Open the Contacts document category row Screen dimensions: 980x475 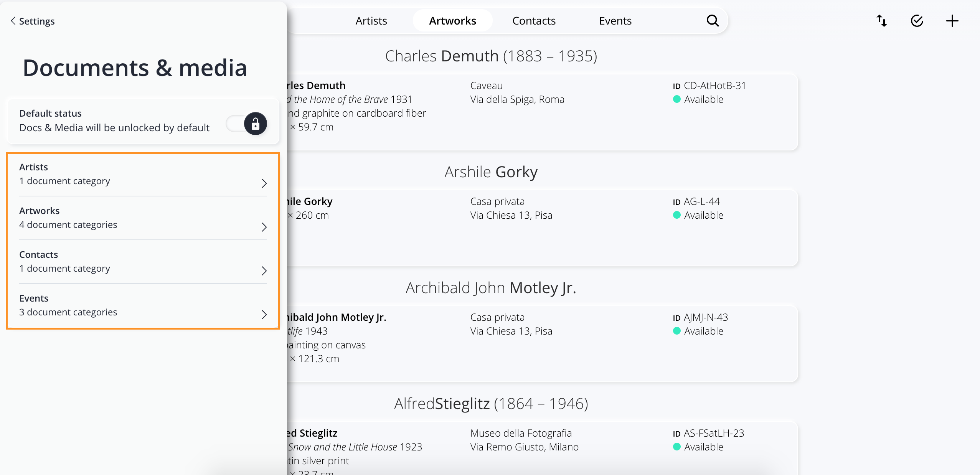click(x=143, y=262)
